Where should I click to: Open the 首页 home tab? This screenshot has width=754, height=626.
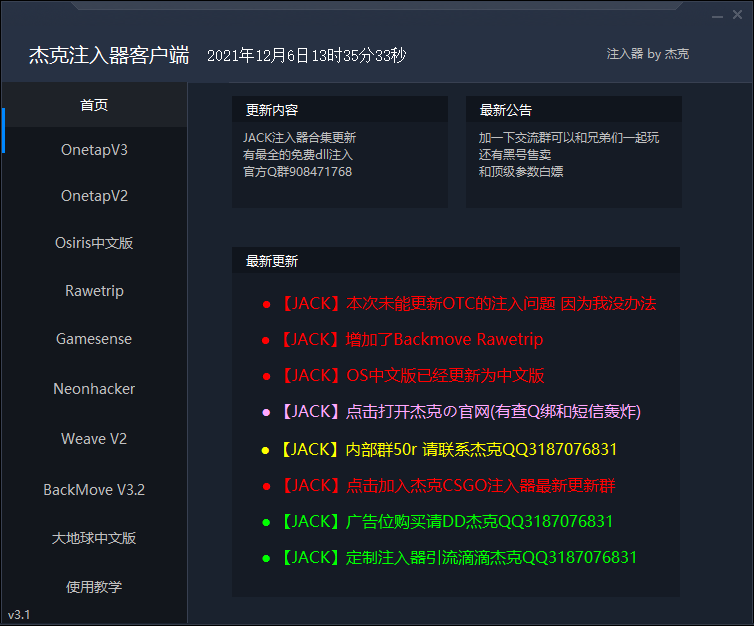pos(94,105)
